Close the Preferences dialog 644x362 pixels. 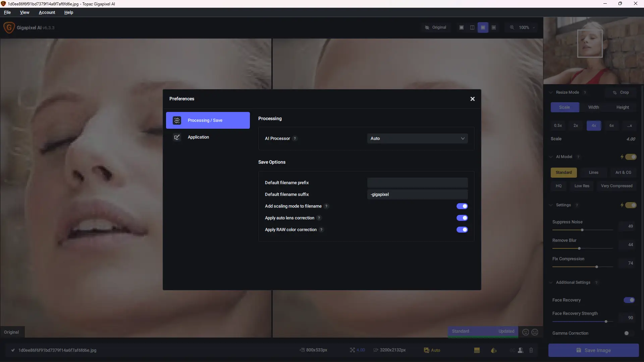pyautogui.click(x=472, y=99)
